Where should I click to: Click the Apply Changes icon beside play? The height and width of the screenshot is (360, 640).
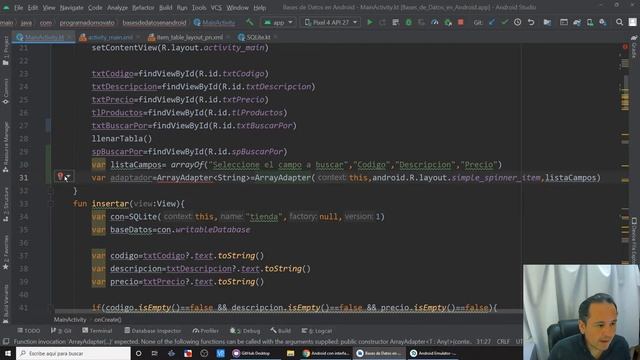382,22
